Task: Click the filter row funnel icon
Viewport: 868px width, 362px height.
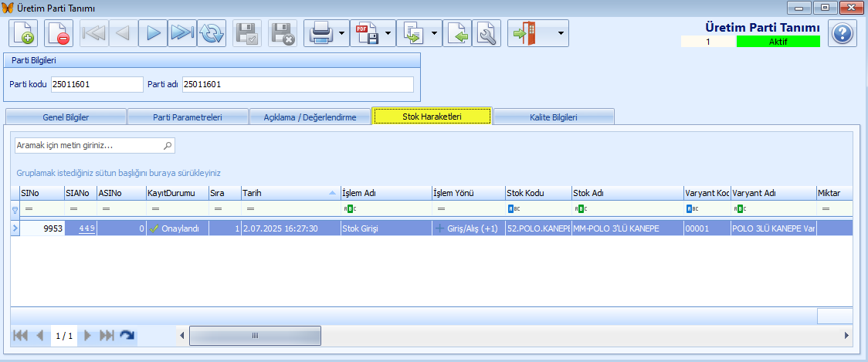Action: (15, 209)
